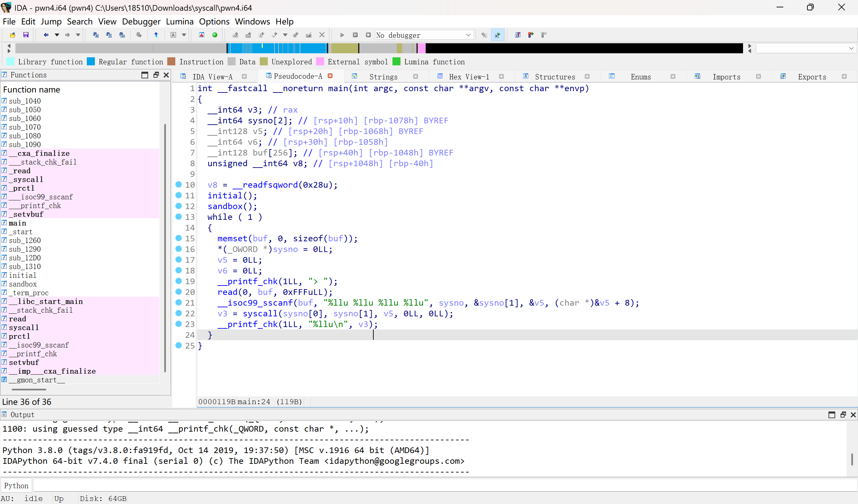This screenshot has width=858, height=504.
Task: Open the Debugger menu
Action: click(x=141, y=21)
